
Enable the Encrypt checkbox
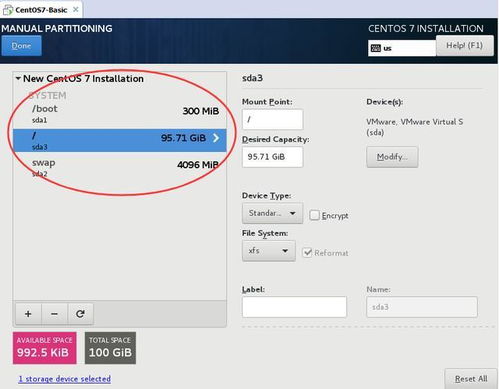[314, 215]
